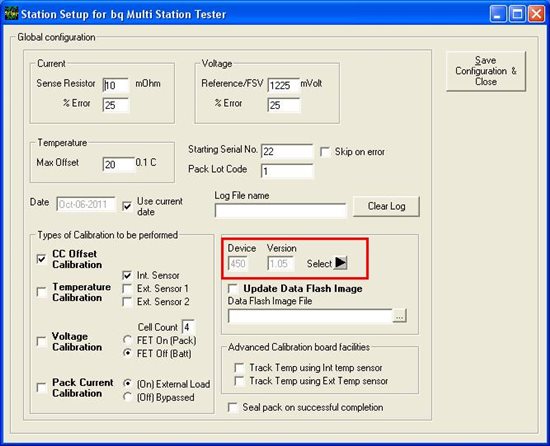
Task: Check Update Data Flash Image option
Action: pos(233,289)
